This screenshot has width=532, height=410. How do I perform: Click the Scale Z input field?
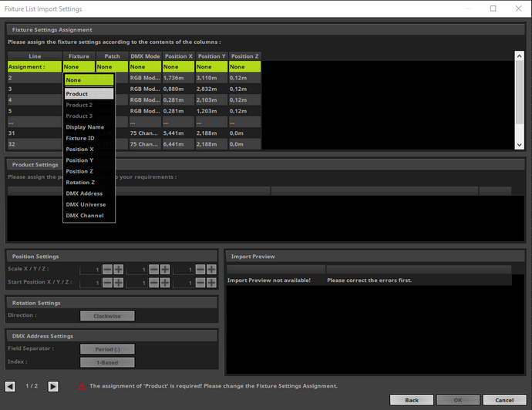point(184,270)
